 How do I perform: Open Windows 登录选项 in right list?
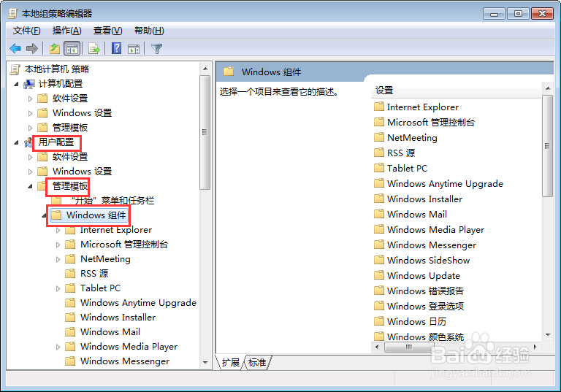pos(425,306)
